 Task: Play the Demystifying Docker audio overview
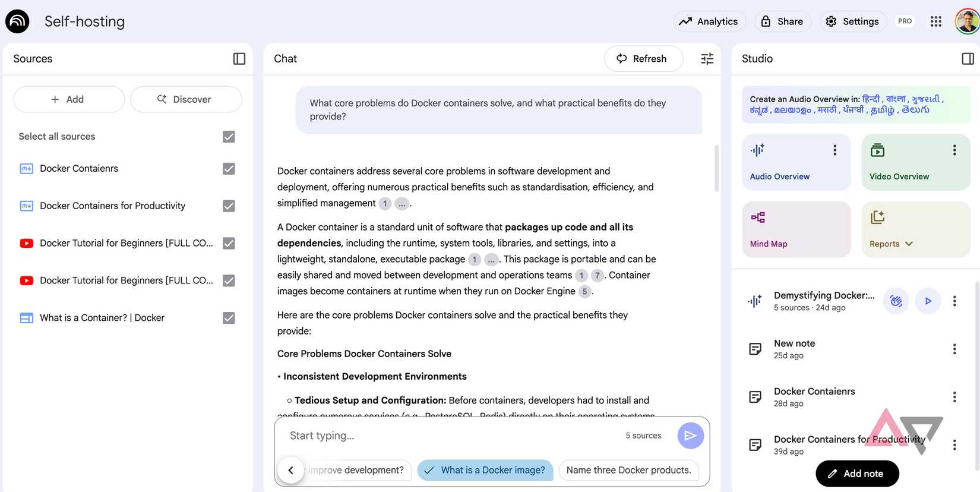click(928, 301)
